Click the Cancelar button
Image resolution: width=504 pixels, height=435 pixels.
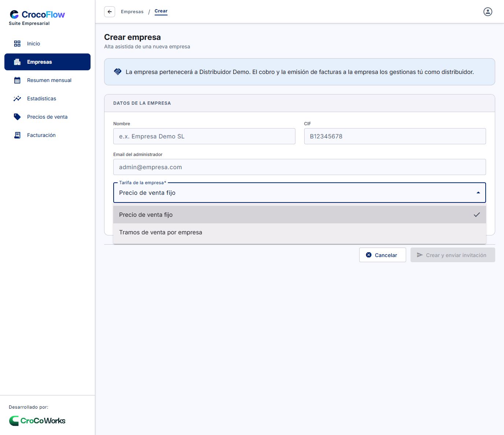click(x=382, y=255)
